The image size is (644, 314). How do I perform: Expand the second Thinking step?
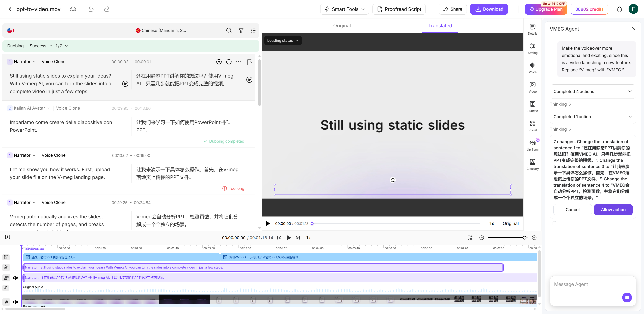560,129
